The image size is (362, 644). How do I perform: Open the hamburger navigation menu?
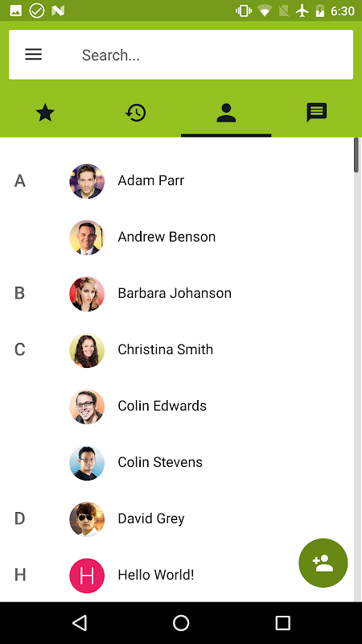click(33, 54)
